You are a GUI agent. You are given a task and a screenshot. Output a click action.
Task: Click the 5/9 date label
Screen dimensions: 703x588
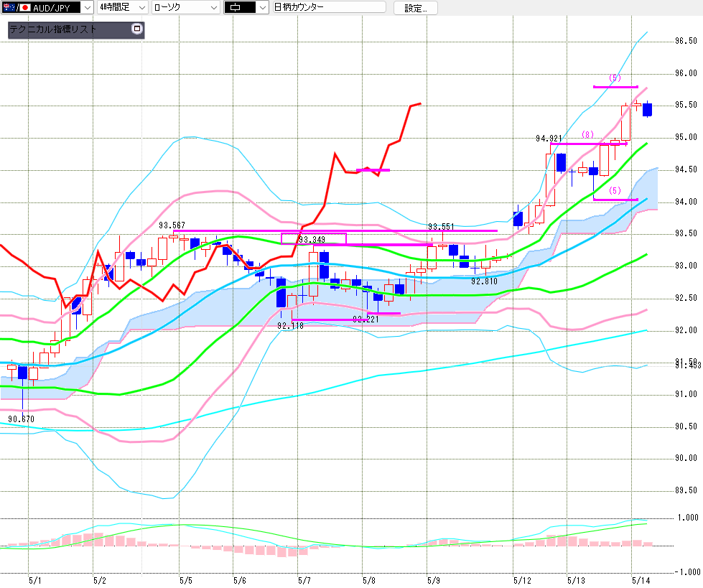pyautogui.click(x=434, y=581)
